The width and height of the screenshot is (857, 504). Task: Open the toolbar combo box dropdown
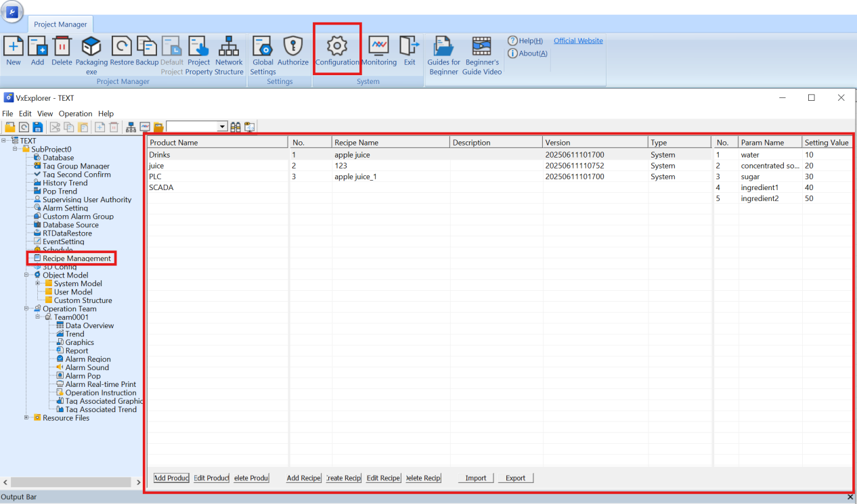point(222,127)
